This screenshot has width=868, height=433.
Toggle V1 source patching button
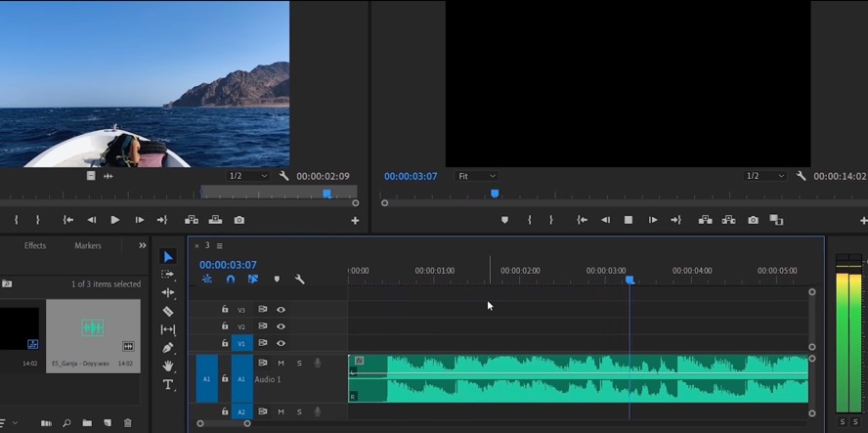[241, 343]
